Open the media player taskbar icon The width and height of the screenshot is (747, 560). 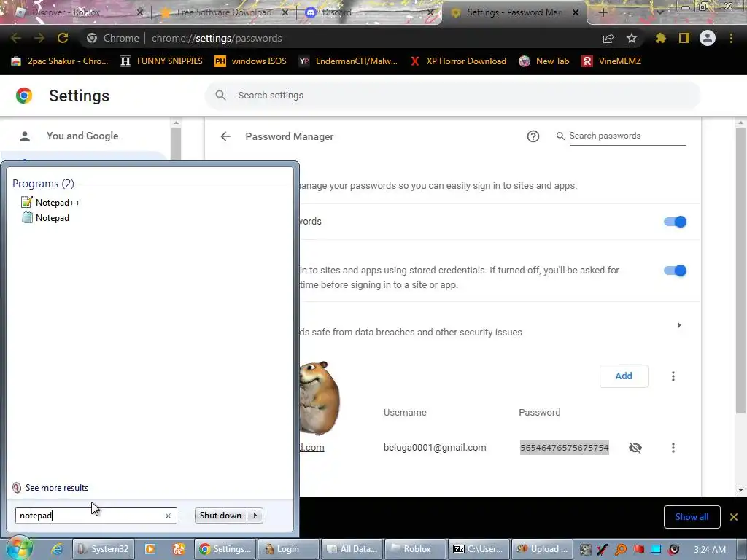tap(150, 549)
